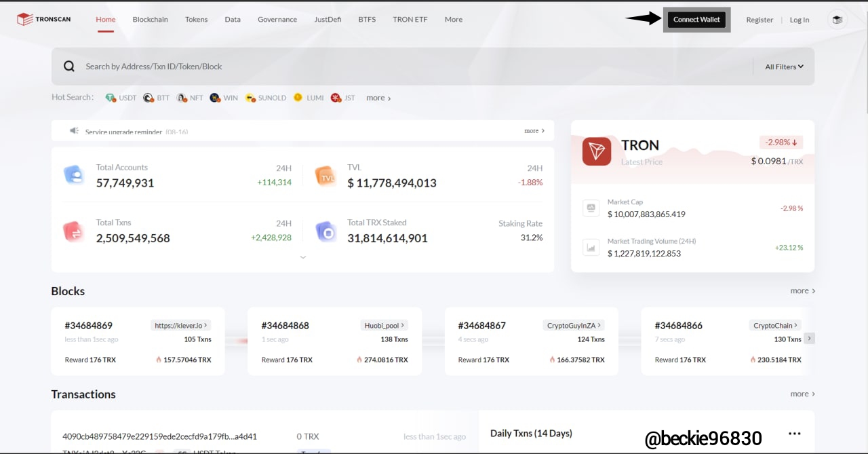The image size is (868, 454).
Task: Expand more hot search tokens
Action: (x=378, y=98)
